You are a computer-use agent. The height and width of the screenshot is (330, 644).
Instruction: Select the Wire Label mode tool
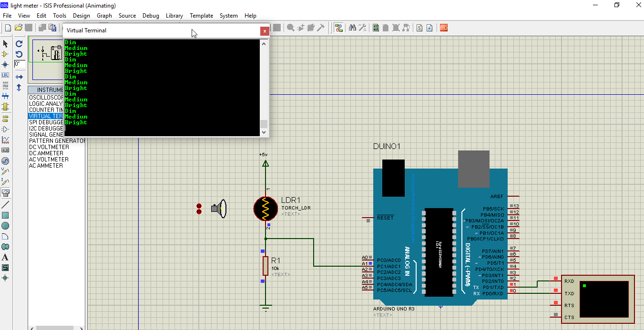[x=5, y=75]
